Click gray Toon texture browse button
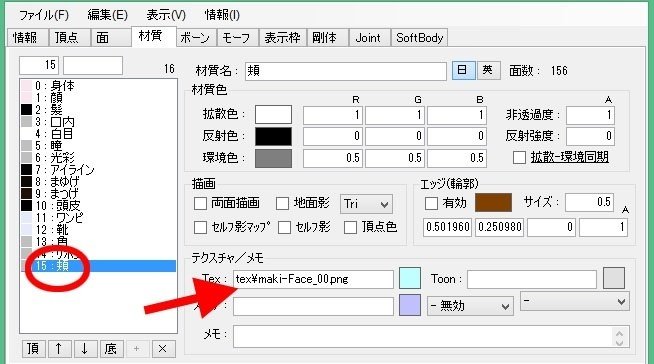Viewport: 654px width, 364px height. pos(614,279)
